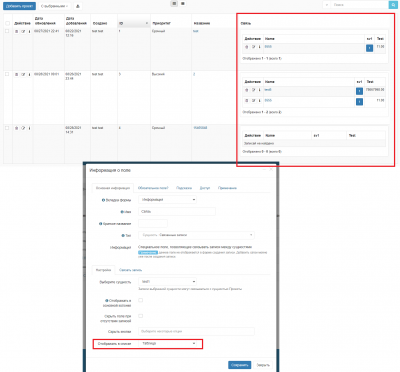This screenshot has height=372, width=400.
Task: Open Name link in first linked table
Action: [x=268, y=47]
